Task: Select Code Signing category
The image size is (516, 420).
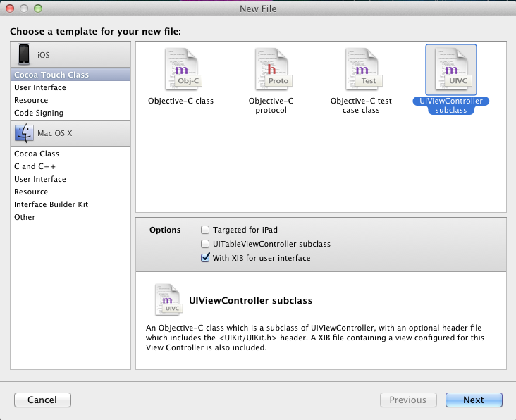Action: pos(39,113)
